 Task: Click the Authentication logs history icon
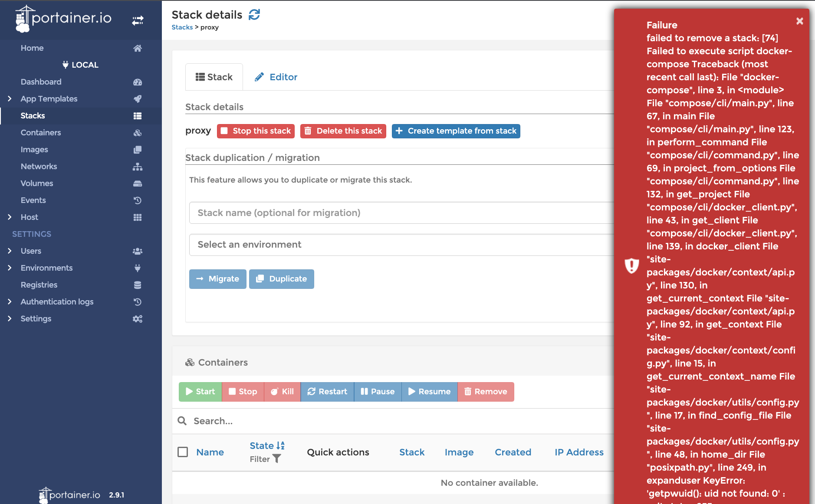[x=138, y=302]
